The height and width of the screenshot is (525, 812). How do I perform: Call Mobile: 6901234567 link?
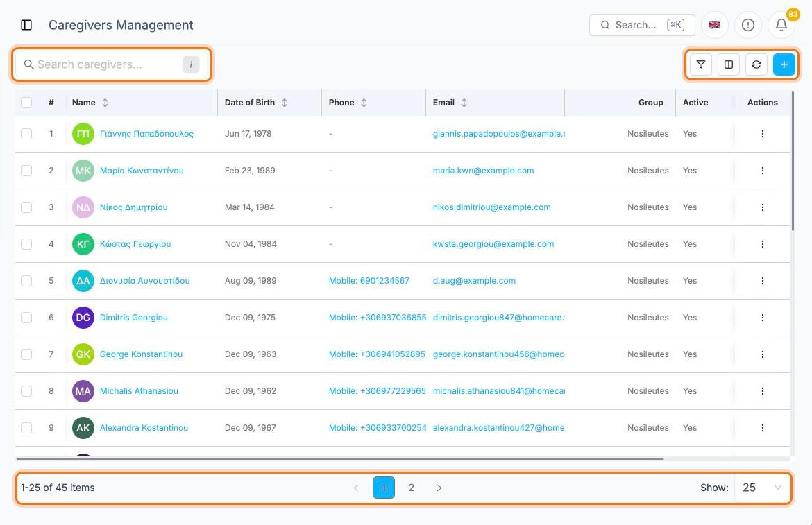point(369,280)
